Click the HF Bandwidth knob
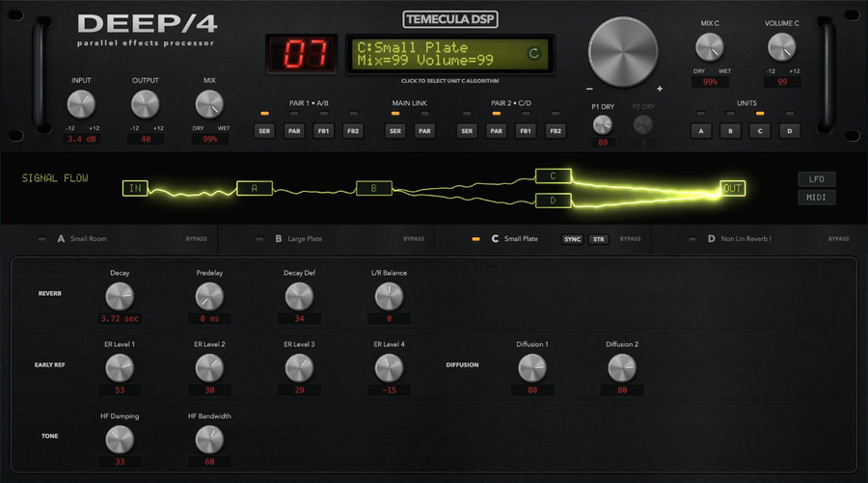868x483 pixels. [209, 440]
